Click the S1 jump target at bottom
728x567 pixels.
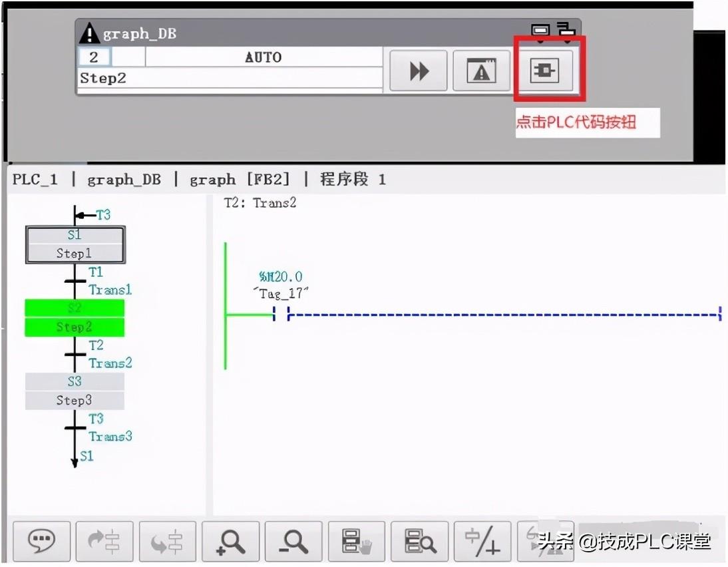(87, 456)
